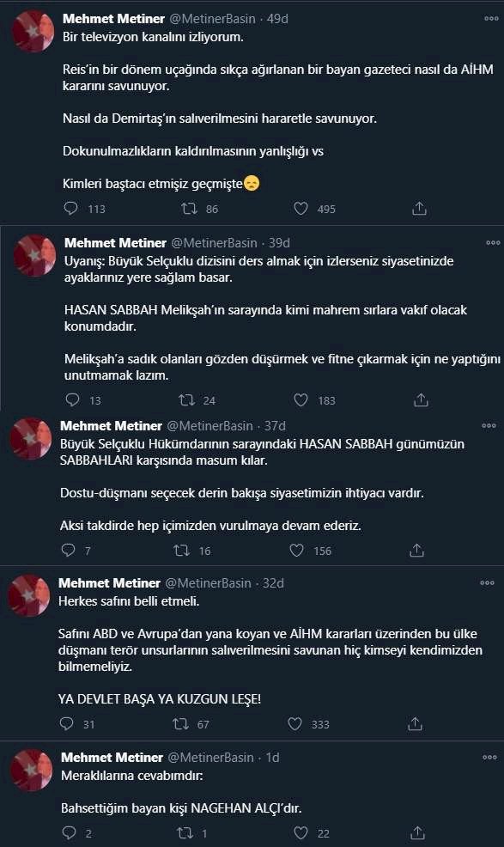
Task: Like the tweet with 495 likes
Action: pos(301,209)
